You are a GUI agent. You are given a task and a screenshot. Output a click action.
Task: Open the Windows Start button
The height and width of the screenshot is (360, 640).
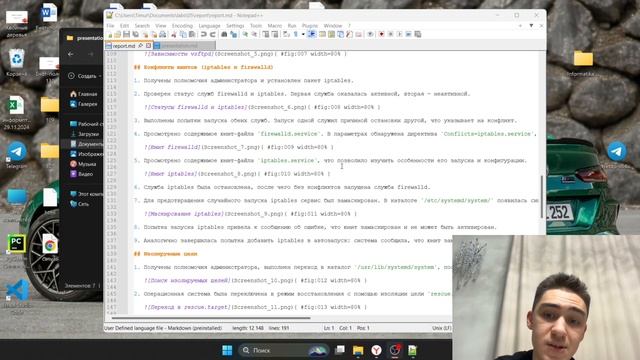point(227,350)
